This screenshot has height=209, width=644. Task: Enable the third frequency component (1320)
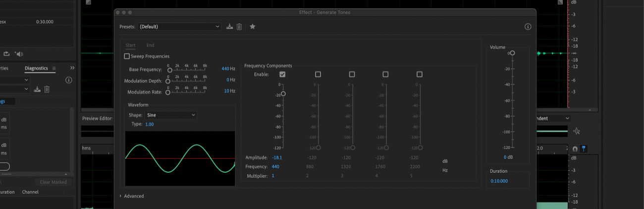pos(352,74)
